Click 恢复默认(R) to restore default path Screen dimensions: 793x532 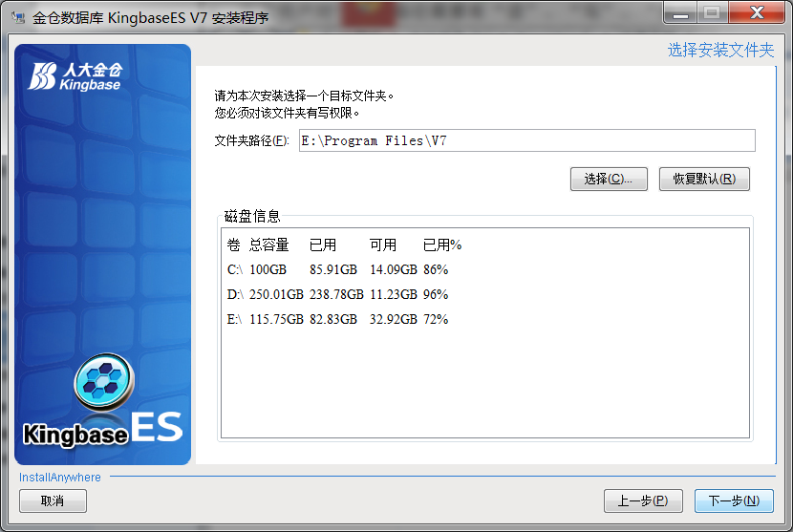704,179
